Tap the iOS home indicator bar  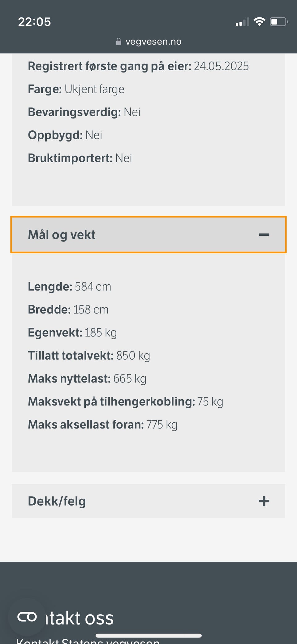tap(148, 636)
